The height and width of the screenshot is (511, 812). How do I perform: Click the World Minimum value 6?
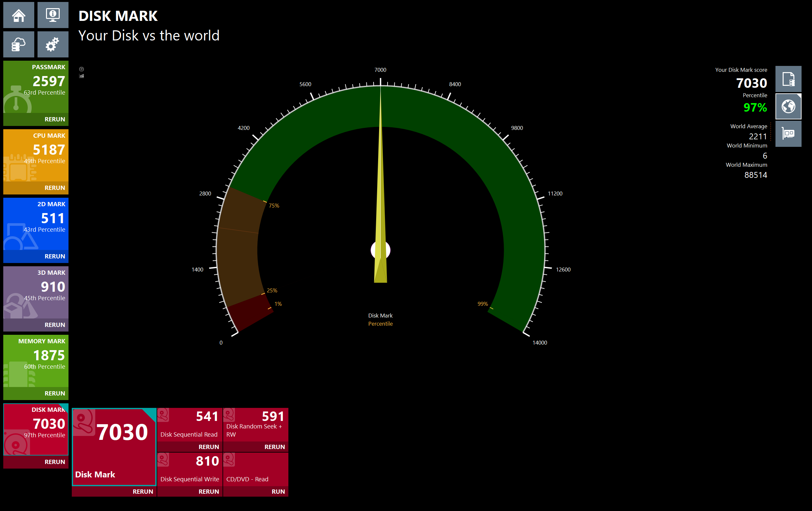click(765, 156)
